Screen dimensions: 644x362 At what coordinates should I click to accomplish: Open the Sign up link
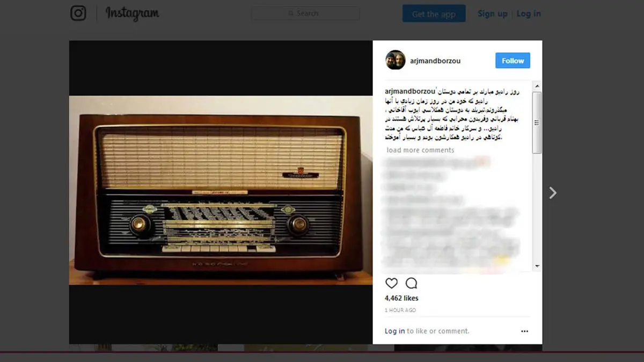pos(492,14)
